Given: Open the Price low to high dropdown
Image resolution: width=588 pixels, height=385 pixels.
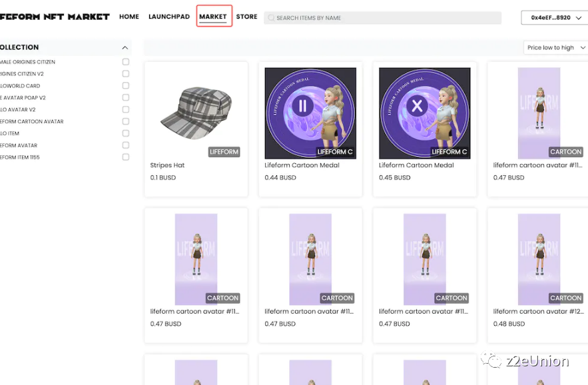Looking at the screenshot, I should pos(555,48).
